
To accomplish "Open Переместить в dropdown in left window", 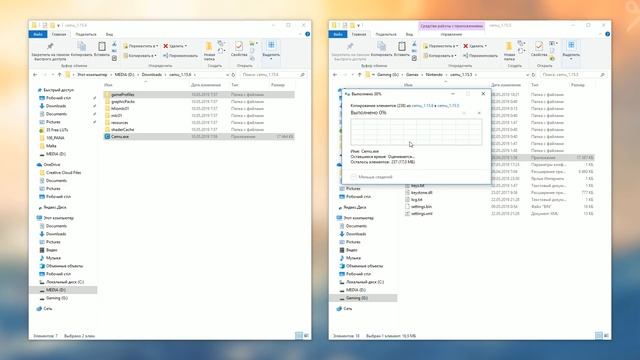I will click(x=141, y=46).
